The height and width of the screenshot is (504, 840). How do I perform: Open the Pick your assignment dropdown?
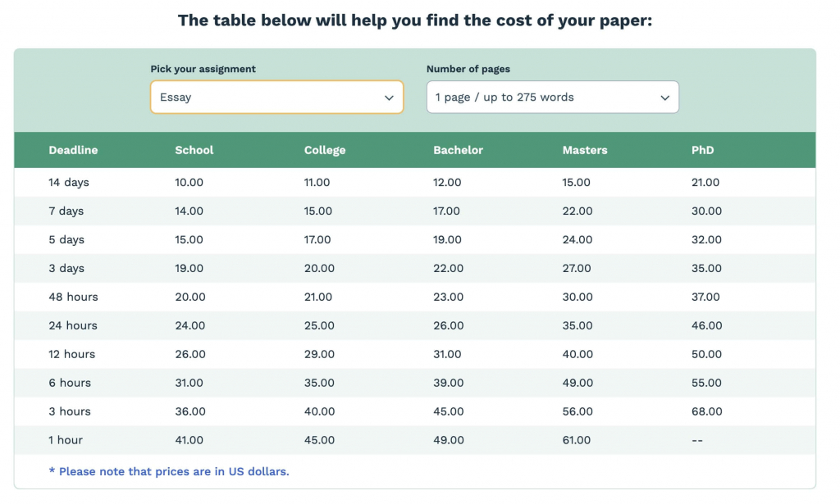tap(276, 97)
